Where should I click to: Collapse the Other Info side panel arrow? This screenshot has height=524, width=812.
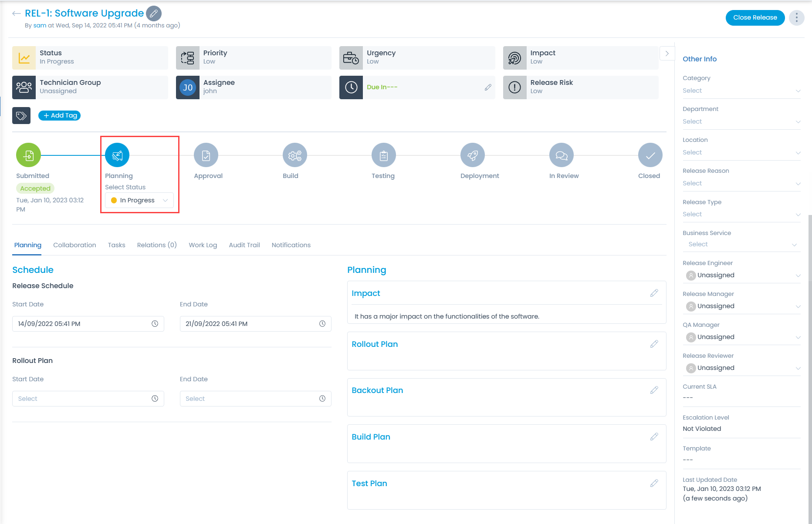[x=667, y=54]
